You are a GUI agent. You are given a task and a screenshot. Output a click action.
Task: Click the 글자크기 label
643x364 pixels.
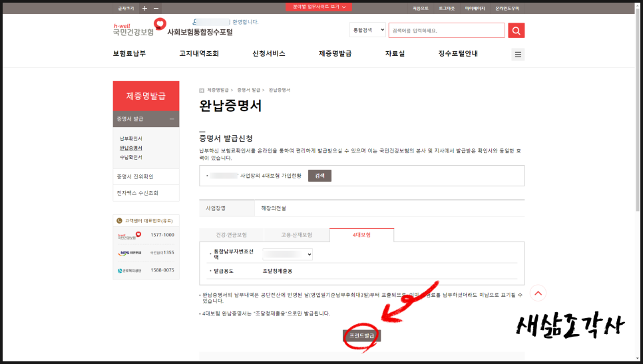click(126, 8)
